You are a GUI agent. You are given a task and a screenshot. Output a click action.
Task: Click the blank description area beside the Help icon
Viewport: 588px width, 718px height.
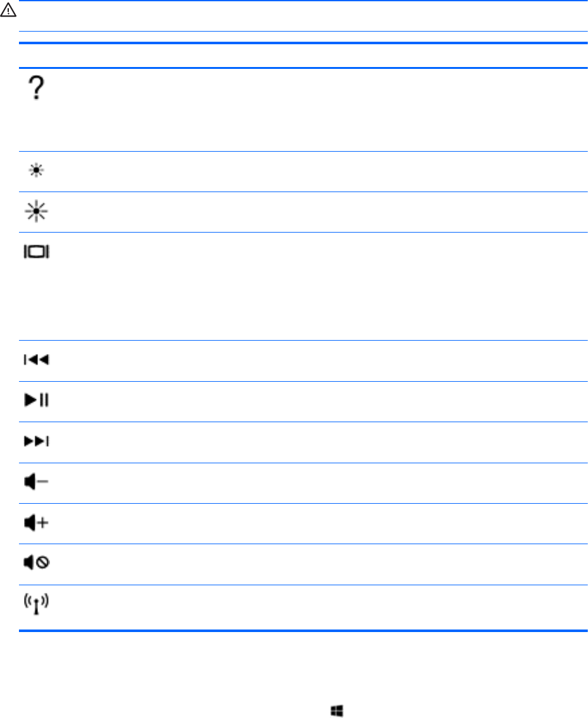tap(303, 109)
